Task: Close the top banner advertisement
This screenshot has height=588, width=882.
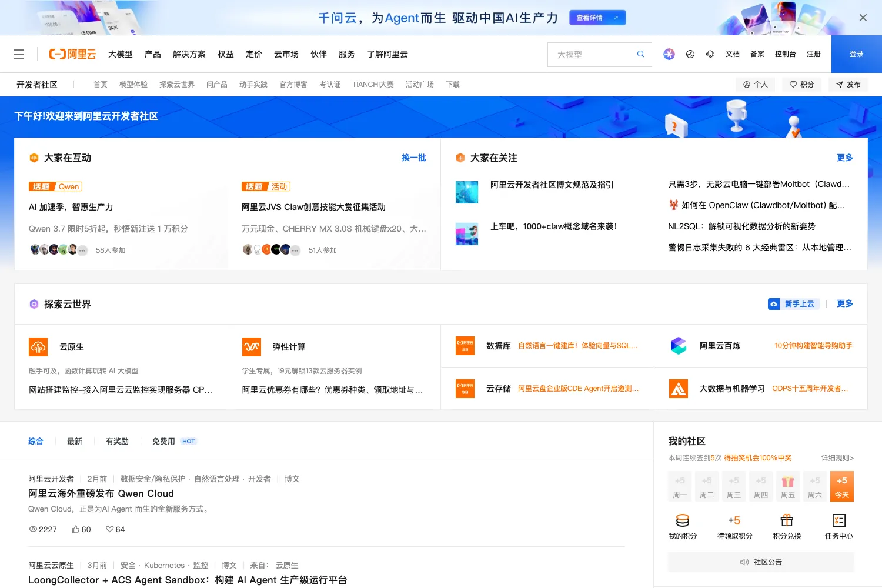Action: 863,18
